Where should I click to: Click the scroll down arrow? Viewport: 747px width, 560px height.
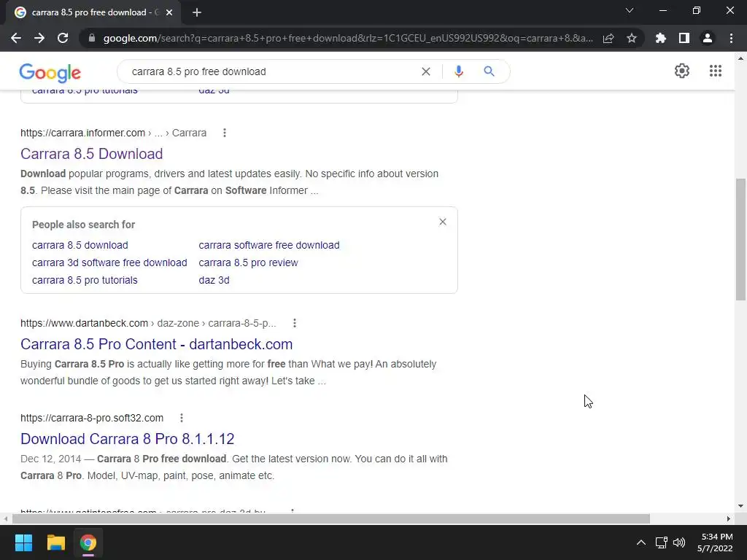point(740,506)
